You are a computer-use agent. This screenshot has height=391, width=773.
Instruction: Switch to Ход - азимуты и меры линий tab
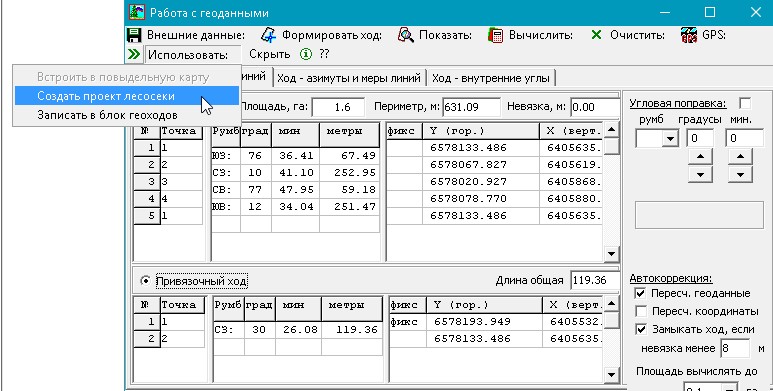(349, 78)
